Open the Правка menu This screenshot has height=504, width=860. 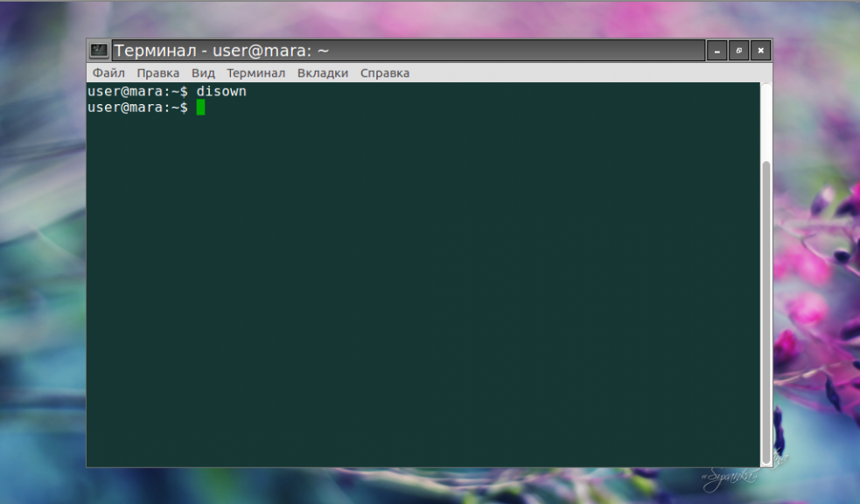point(158,73)
